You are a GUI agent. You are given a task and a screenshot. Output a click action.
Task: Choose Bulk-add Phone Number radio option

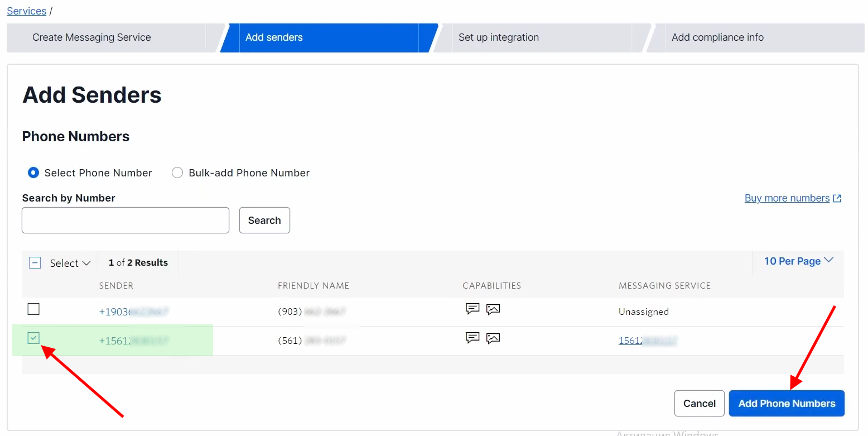pos(177,173)
